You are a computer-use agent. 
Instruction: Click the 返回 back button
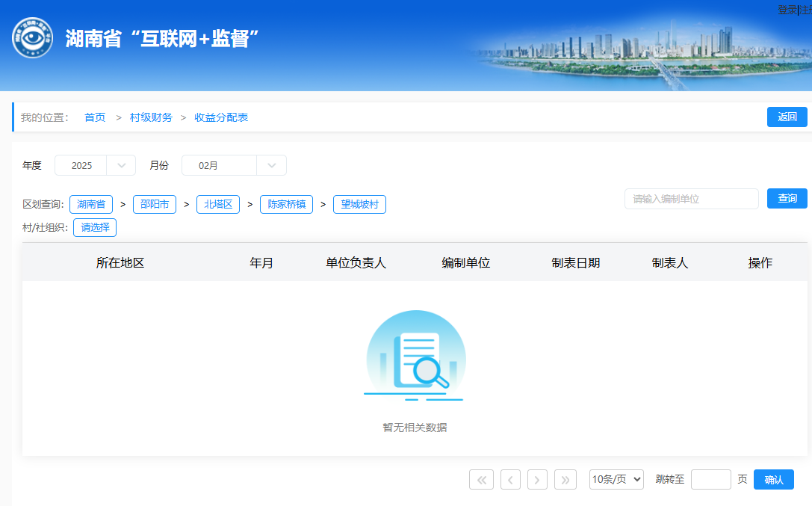[787, 117]
